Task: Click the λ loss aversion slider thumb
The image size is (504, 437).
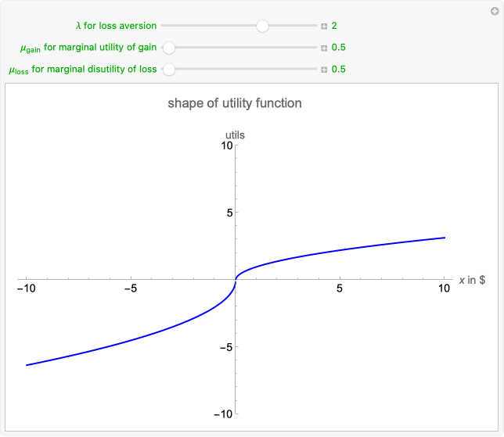Action: (262, 26)
